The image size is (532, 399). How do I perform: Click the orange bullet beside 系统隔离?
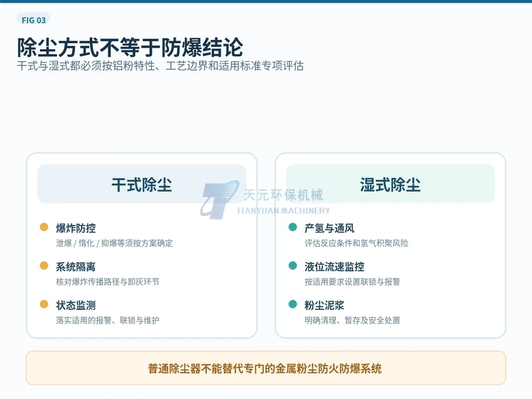(x=44, y=265)
